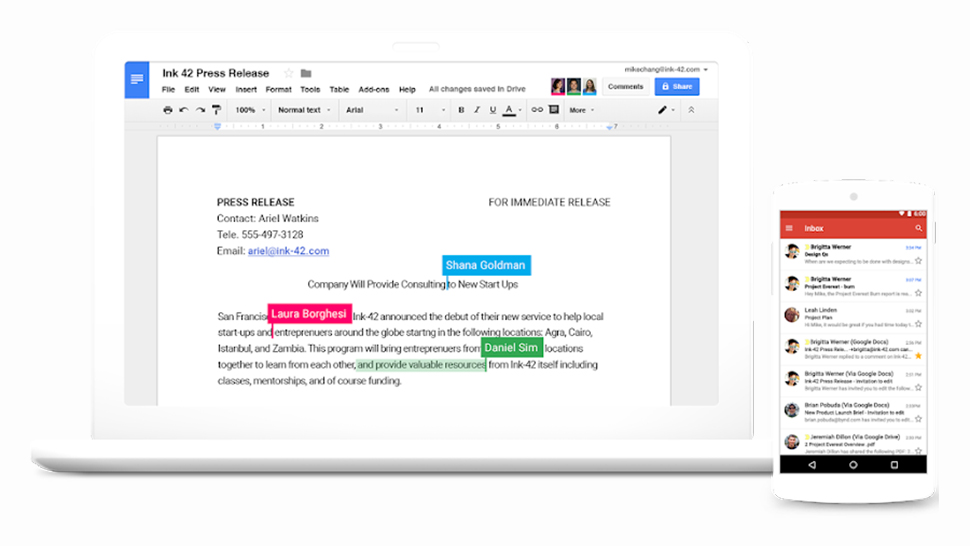This screenshot has height=546, width=970.
Task: Click the Shana Goldman cursor label
Action: (x=486, y=265)
